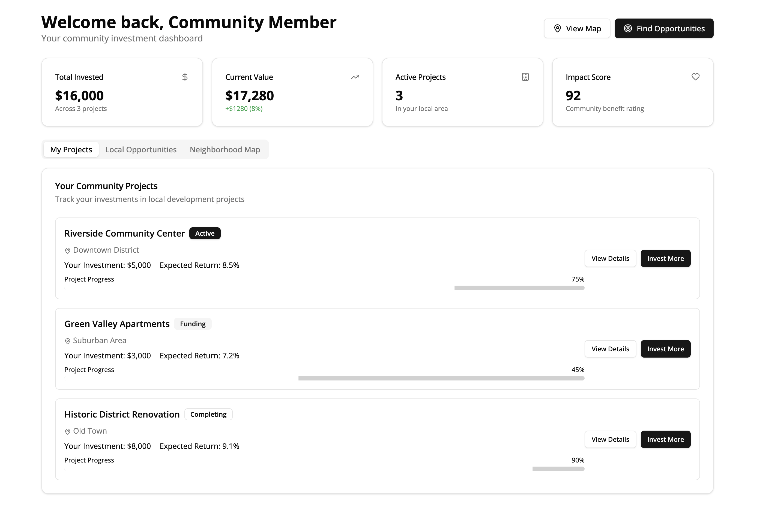Click the dollar sign icon in Total Invested
Screen dimensions: 772x532
(185, 77)
